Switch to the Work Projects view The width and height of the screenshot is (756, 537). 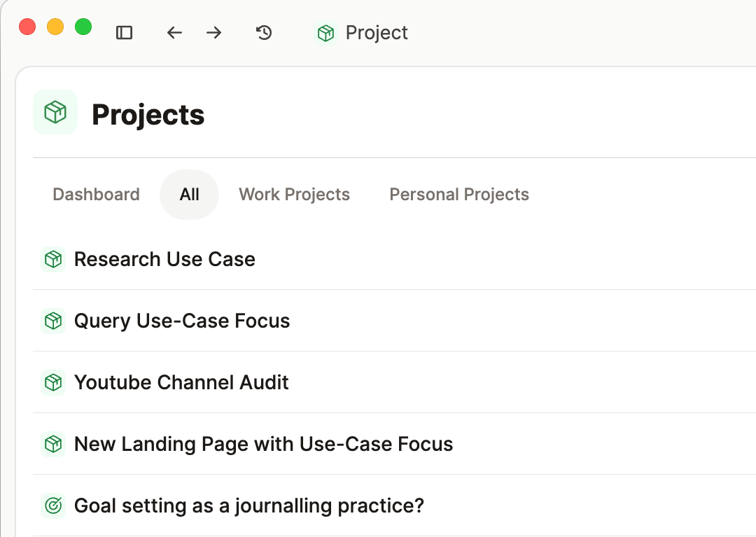(x=294, y=194)
